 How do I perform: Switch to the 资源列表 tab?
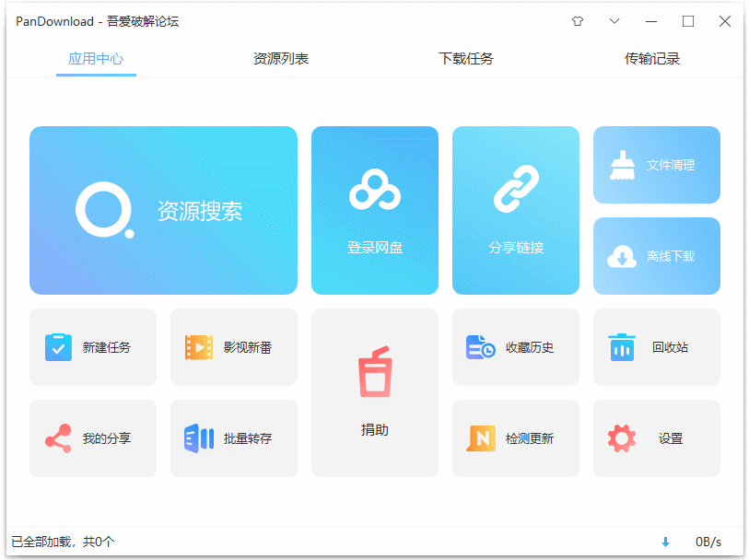280,57
